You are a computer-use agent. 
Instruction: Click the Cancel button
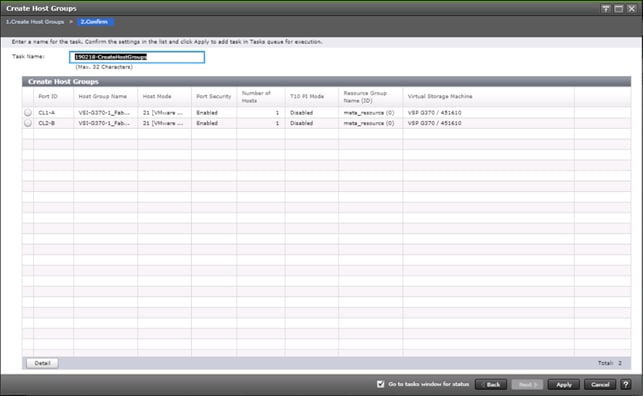[x=600, y=385]
